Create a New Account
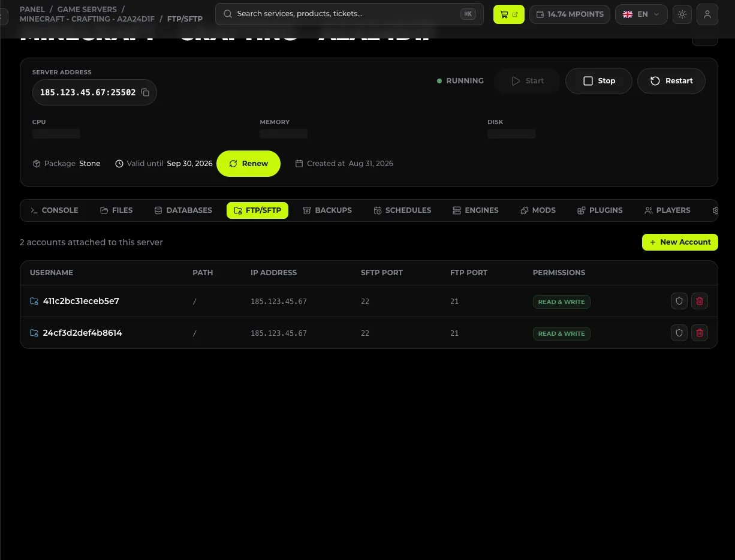735x560 pixels. (680, 242)
